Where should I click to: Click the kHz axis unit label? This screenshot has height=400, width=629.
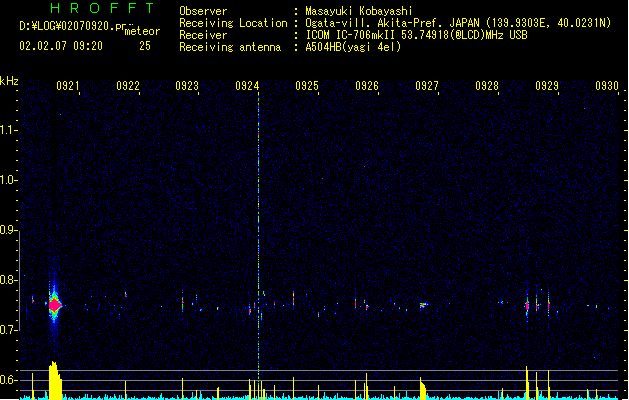[x=9, y=81]
